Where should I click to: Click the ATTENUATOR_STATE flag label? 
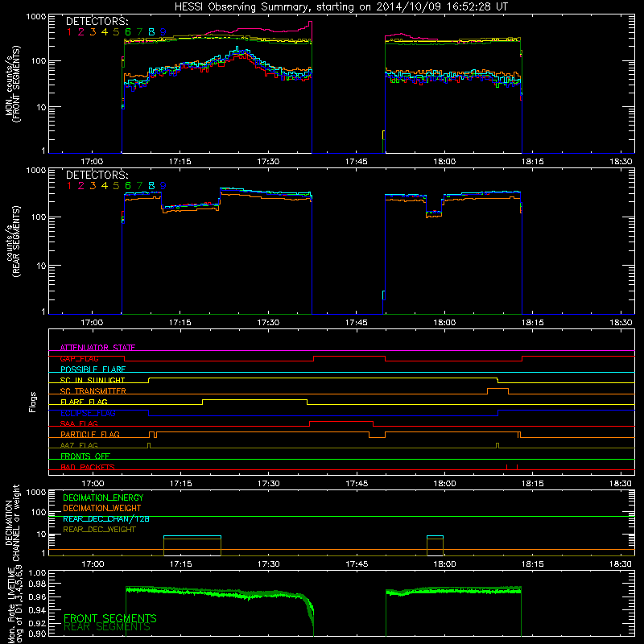point(97,348)
